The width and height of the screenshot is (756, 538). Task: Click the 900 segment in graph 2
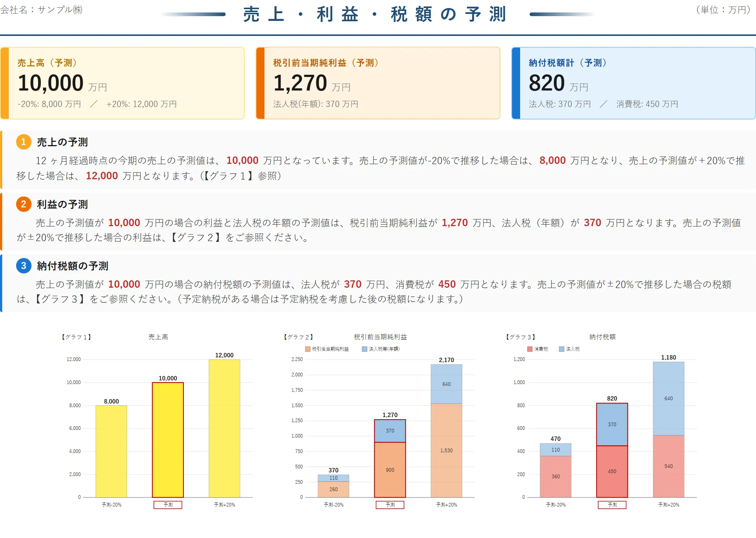[390, 470]
